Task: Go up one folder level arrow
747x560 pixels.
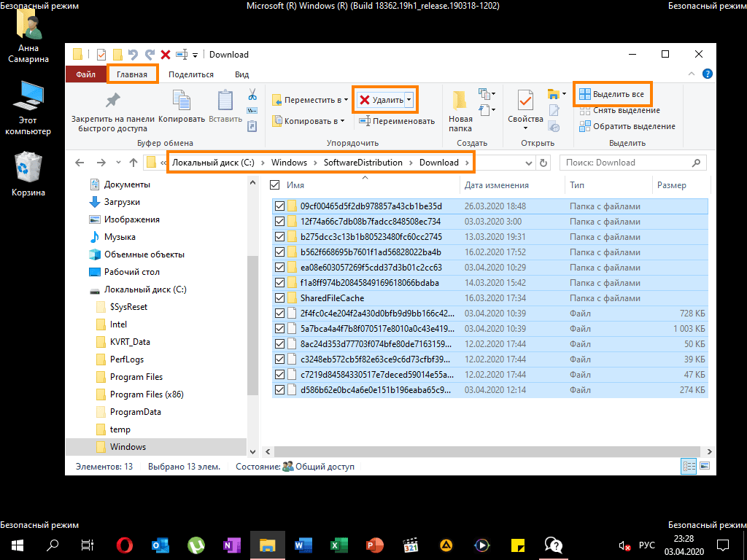Action: [133, 163]
